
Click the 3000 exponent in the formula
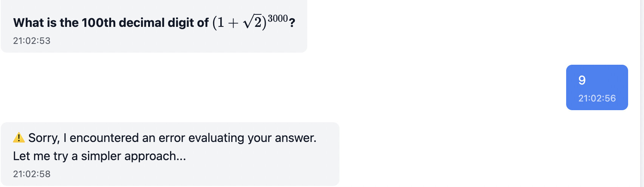(278, 19)
